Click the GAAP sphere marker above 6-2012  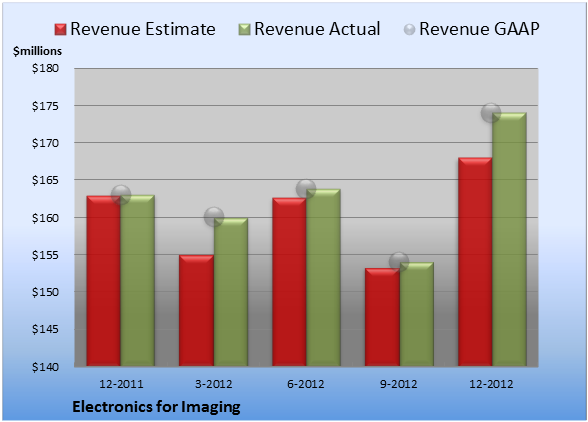[306, 188]
